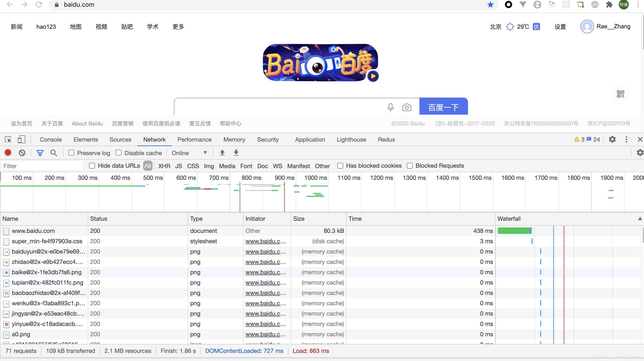644x361 pixels.
Task: Switch to the Lighthouse tab
Action: click(x=351, y=140)
